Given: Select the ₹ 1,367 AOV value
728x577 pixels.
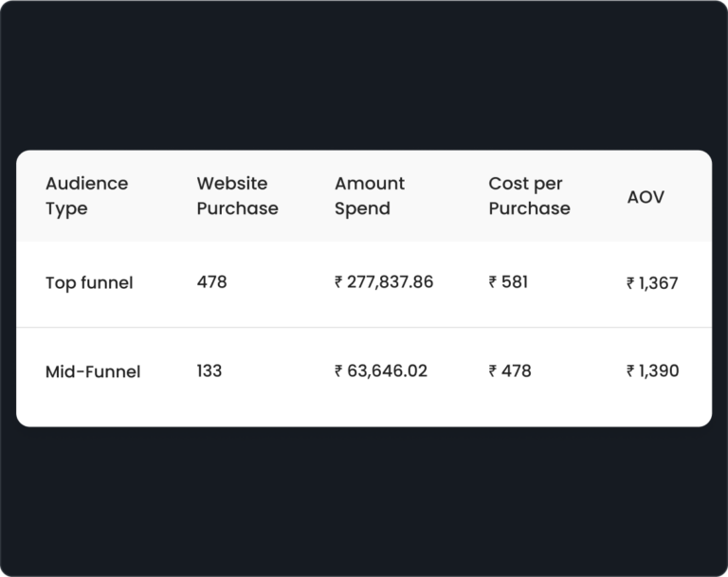Looking at the screenshot, I should click(x=652, y=282).
